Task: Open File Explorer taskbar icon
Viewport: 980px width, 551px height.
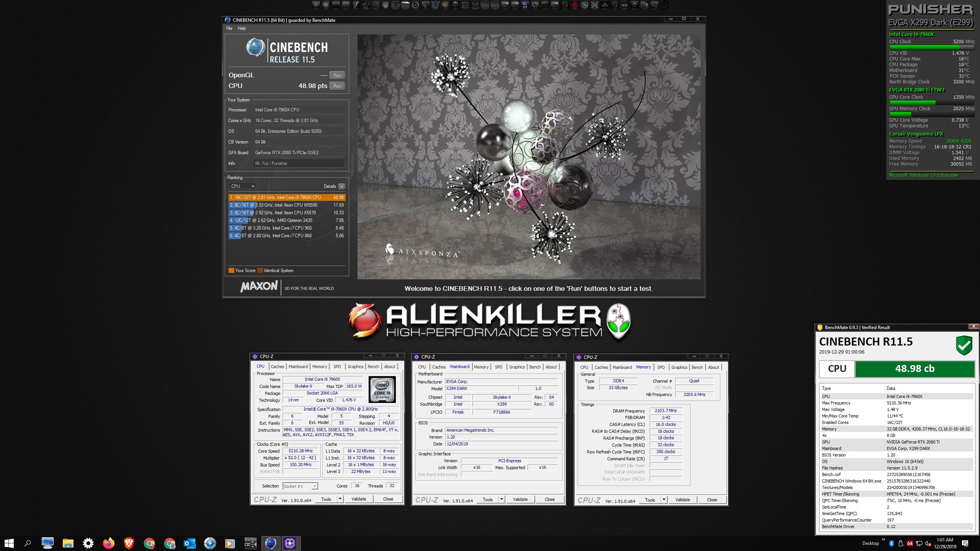Action: coord(68,543)
